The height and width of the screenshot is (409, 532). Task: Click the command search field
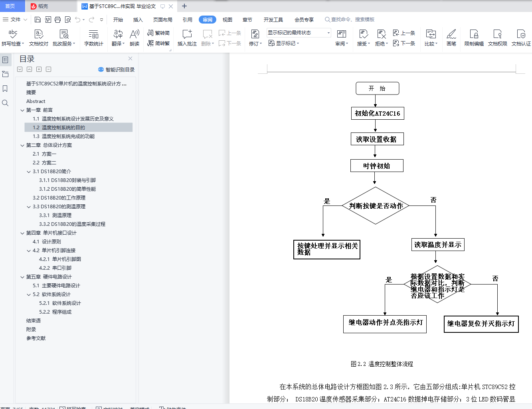point(350,20)
